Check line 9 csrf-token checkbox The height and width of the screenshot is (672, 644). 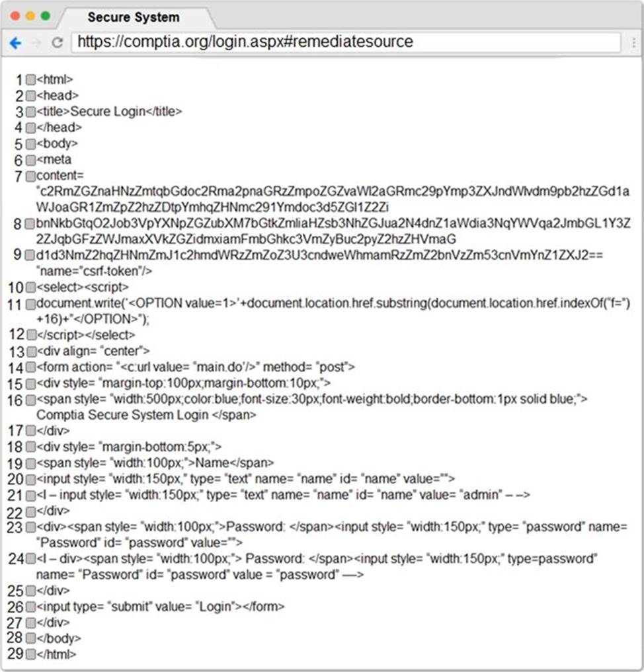tap(29, 255)
